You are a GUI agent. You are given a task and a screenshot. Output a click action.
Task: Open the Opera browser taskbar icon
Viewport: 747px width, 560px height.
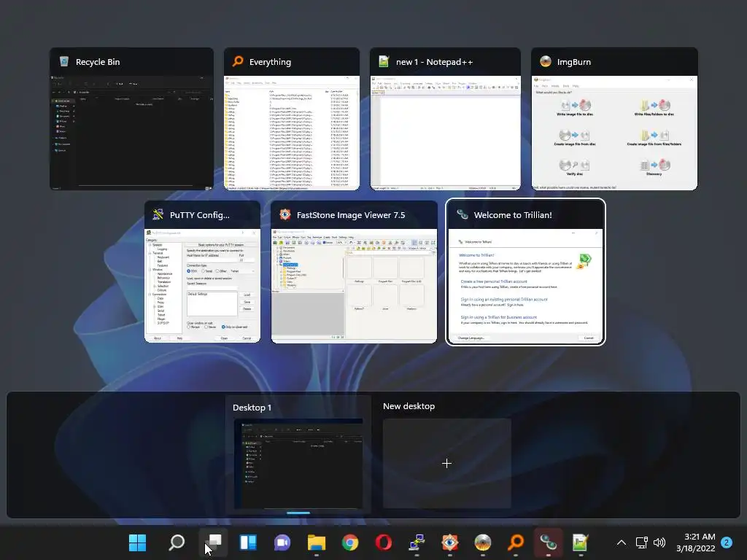tap(384, 542)
